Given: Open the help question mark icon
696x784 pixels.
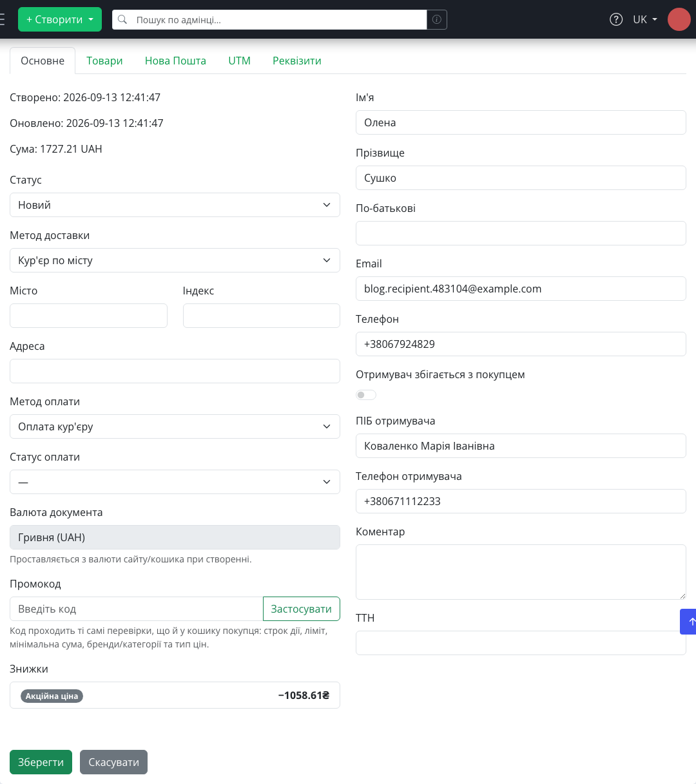Looking at the screenshot, I should (x=616, y=19).
